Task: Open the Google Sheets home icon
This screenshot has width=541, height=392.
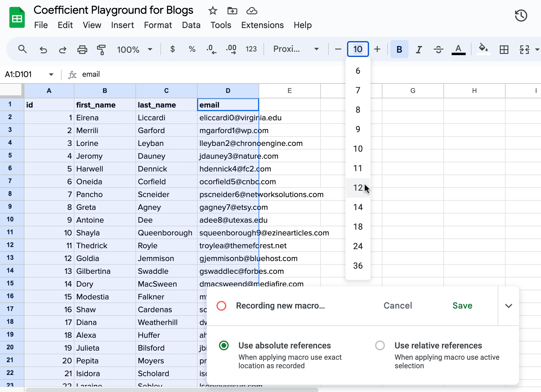Action: click(x=17, y=18)
